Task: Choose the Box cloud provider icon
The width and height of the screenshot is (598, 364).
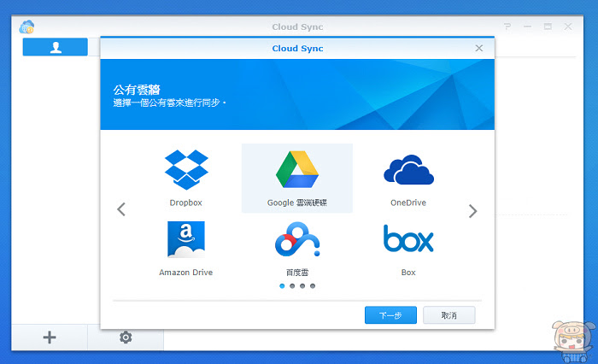Action: pos(408,238)
